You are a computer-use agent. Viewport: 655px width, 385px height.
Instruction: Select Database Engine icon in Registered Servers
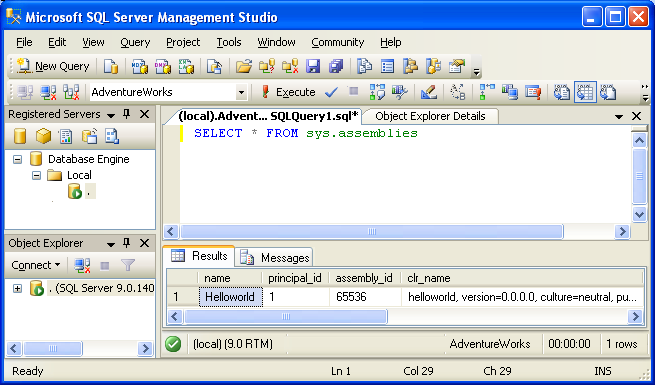[20, 136]
